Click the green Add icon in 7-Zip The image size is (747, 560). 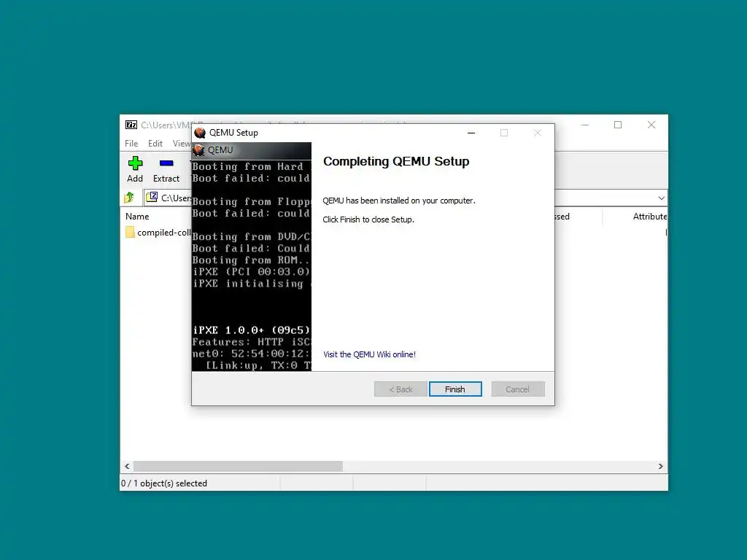(x=135, y=163)
